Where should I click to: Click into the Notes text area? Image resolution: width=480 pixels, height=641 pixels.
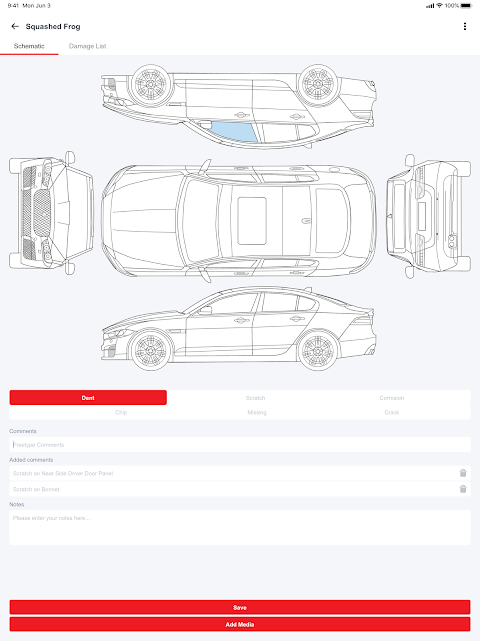pos(240,527)
